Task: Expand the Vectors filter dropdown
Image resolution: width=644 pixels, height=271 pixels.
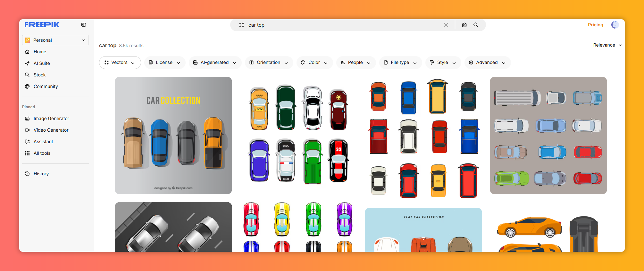Action: coord(120,63)
